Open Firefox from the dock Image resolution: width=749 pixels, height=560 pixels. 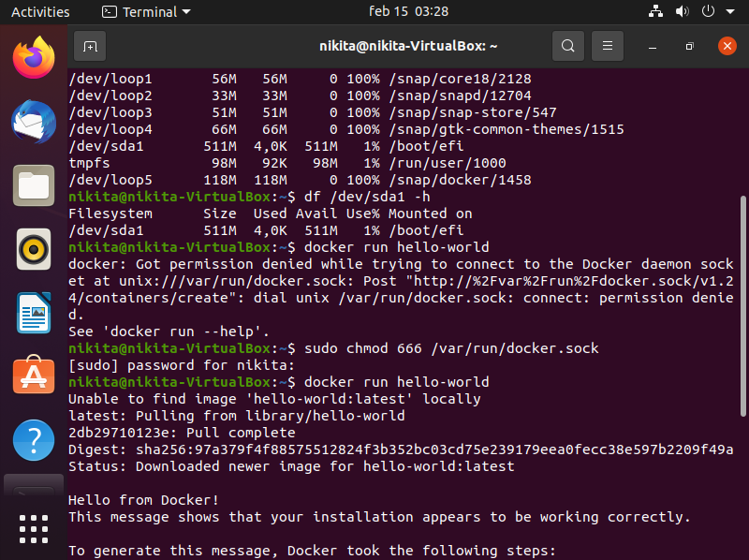click(34, 58)
